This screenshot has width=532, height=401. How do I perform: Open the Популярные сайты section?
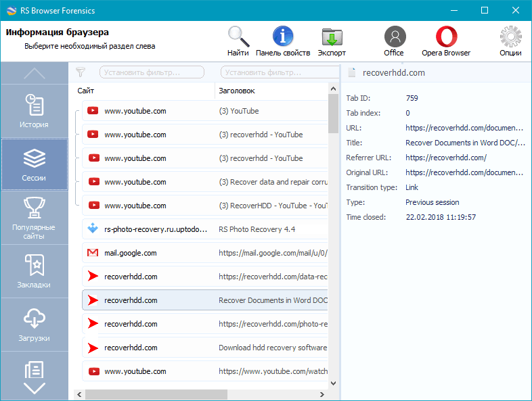point(34,218)
